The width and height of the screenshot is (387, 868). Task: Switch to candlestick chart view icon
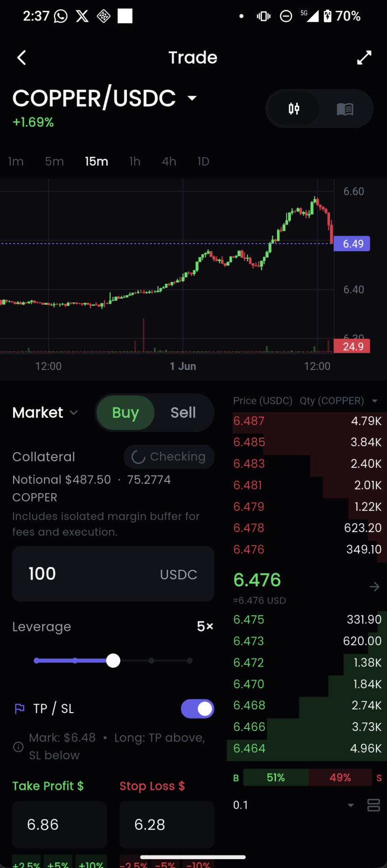coord(294,109)
